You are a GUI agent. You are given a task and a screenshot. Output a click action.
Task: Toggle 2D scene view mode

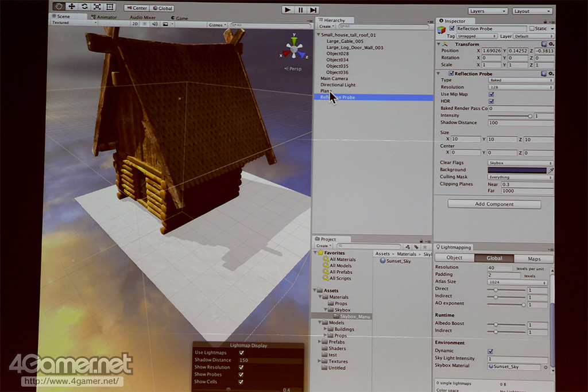(x=135, y=24)
